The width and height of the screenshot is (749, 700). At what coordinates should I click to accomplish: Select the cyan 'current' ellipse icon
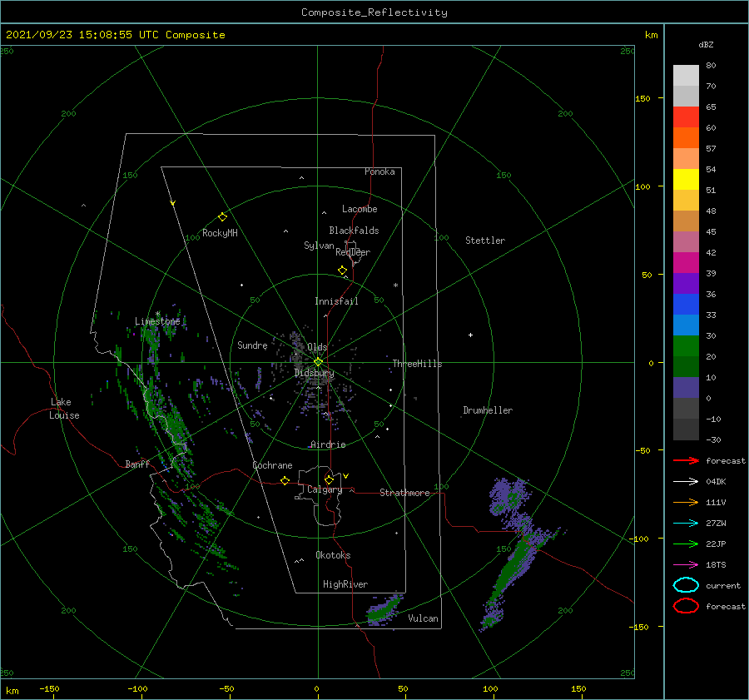pos(686,585)
